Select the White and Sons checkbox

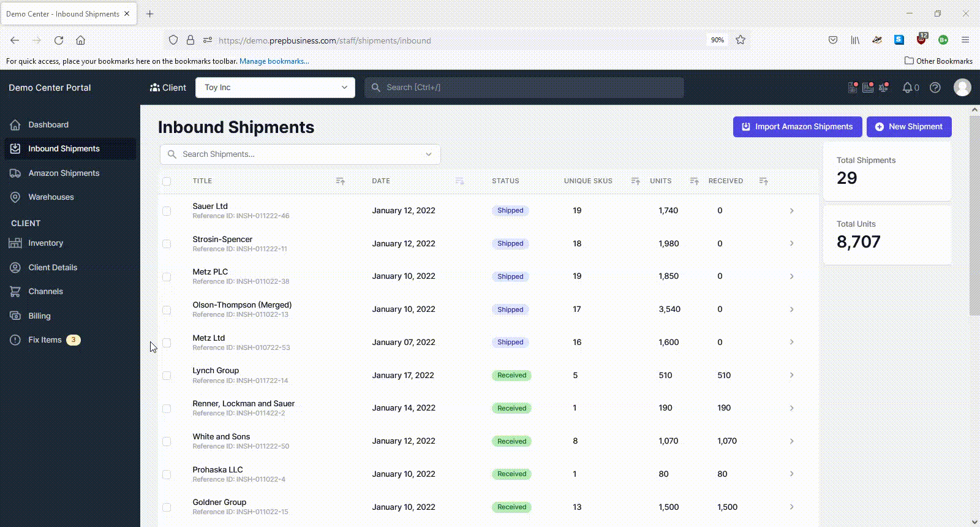click(x=167, y=442)
